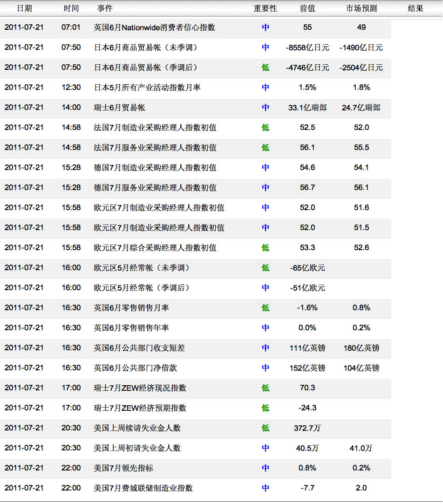Click the 07:01 time cell
Viewport: 443px width, 504px height.
point(71,27)
